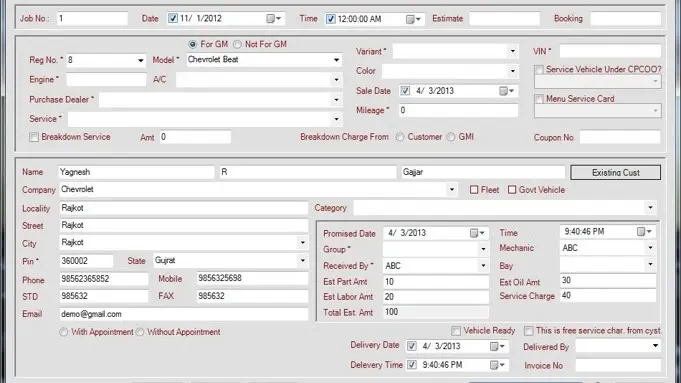
Task: Open the Promised Time picker icon
Action: click(x=645, y=232)
